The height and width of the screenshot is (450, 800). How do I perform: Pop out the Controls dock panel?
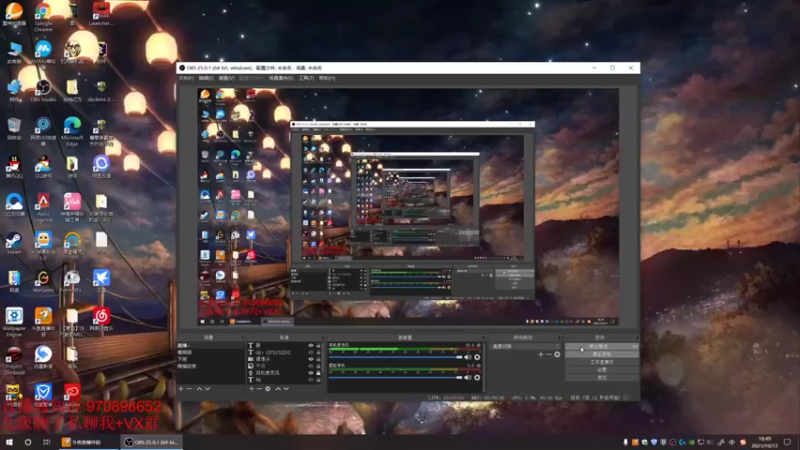pos(637,337)
